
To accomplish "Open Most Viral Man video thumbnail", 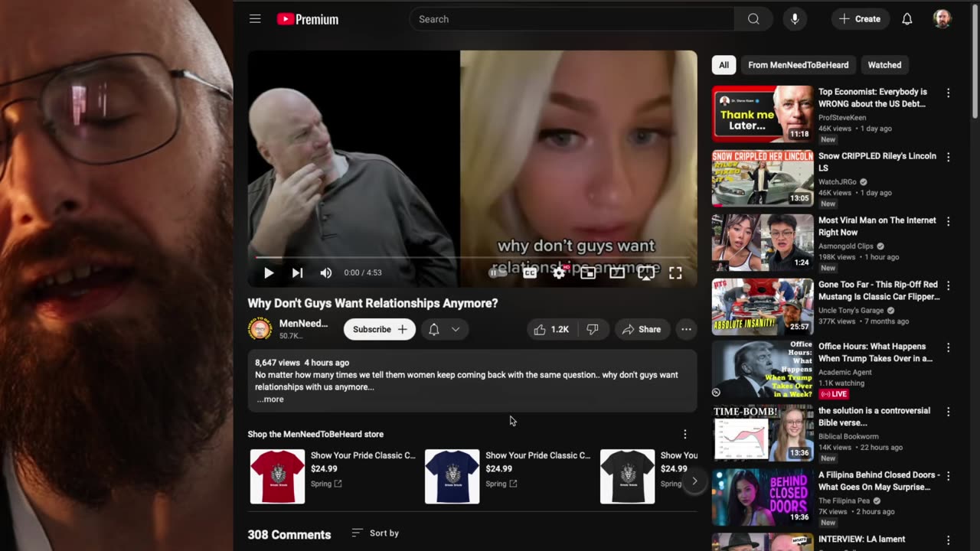I will [x=763, y=243].
